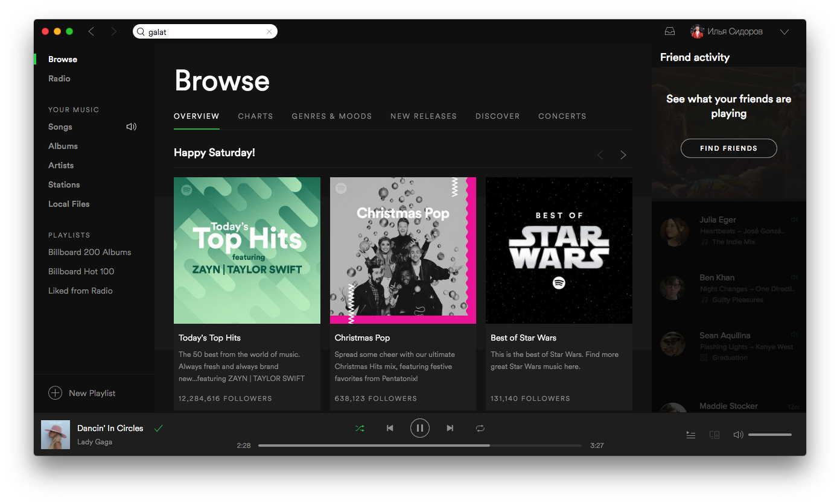Click the Lady Gaga artist name
The height and width of the screenshot is (504, 840).
tap(95, 442)
